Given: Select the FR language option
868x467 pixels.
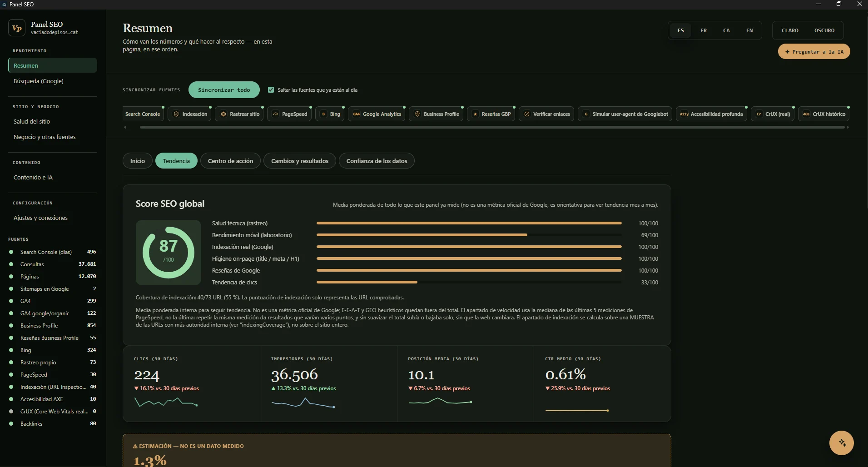Looking at the screenshot, I should coord(704,30).
